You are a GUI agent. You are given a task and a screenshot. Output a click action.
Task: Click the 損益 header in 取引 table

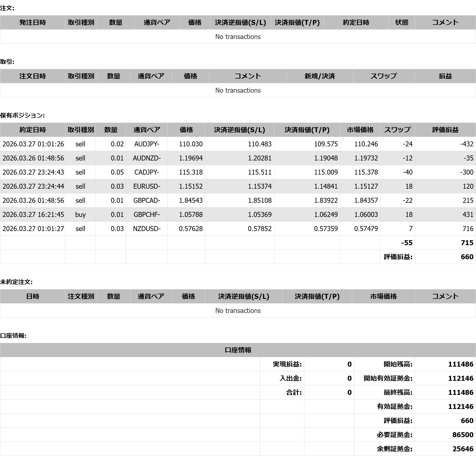click(x=445, y=76)
